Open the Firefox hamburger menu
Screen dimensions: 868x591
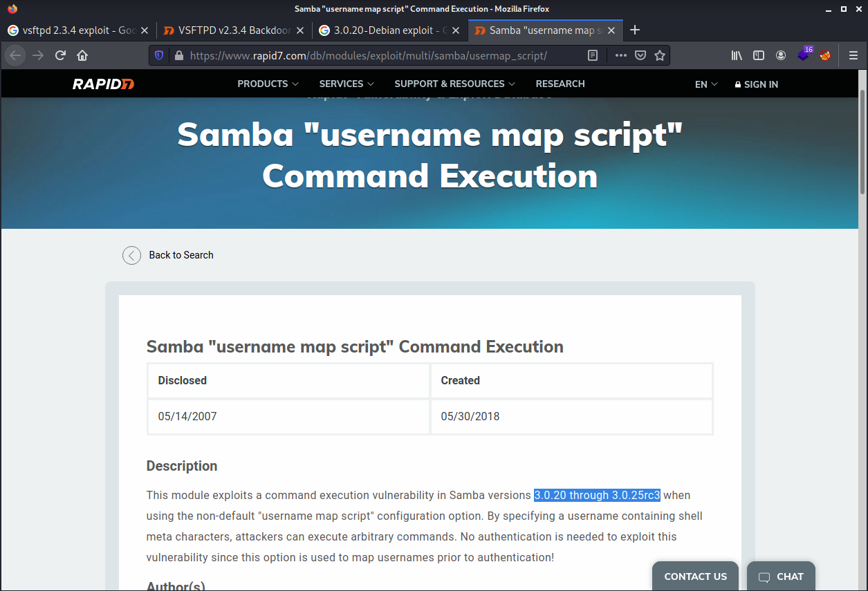click(x=853, y=55)
